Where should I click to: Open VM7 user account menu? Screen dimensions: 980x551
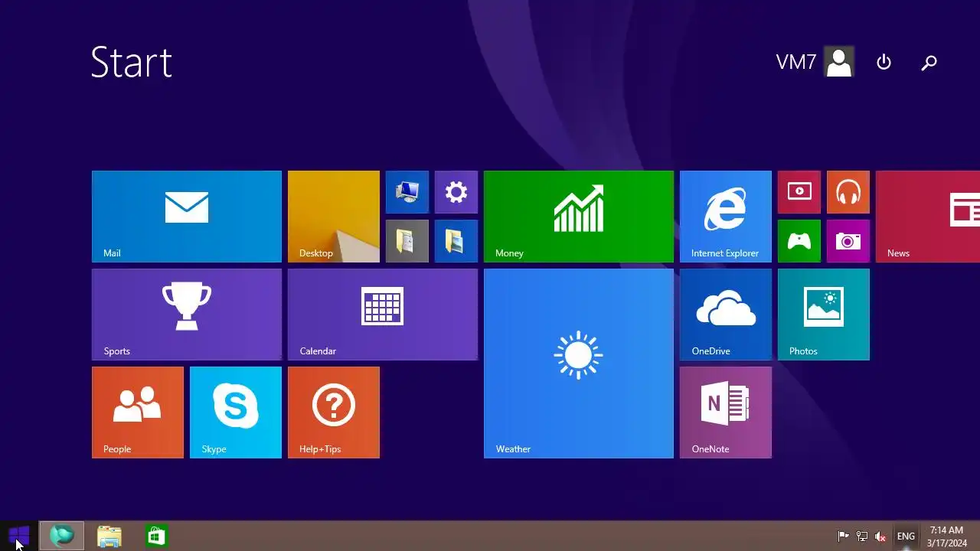click(x=815, y=62)
